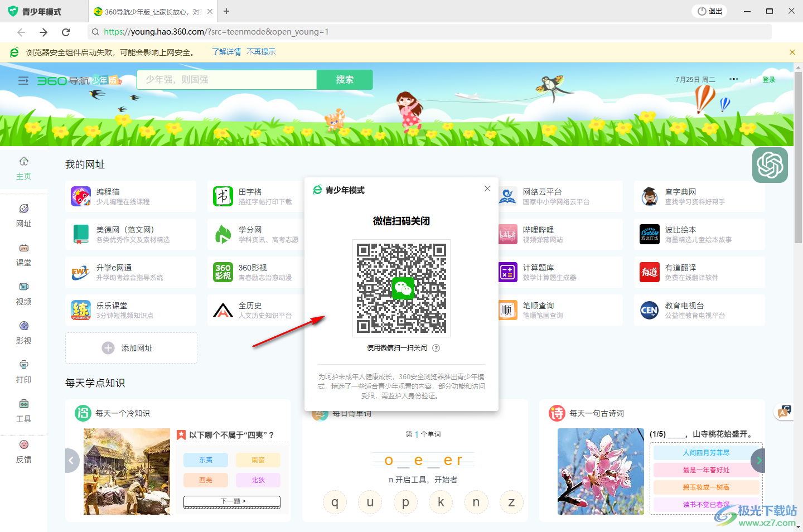803x532 pixels.
Task: Open 计算题库 purple icon
Action: 507,272
